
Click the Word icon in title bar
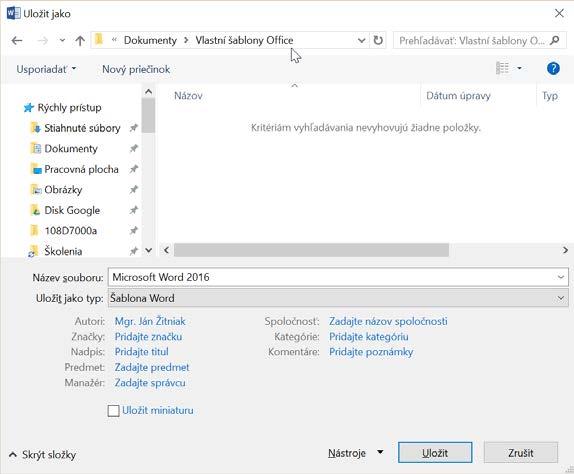[14, 14]
